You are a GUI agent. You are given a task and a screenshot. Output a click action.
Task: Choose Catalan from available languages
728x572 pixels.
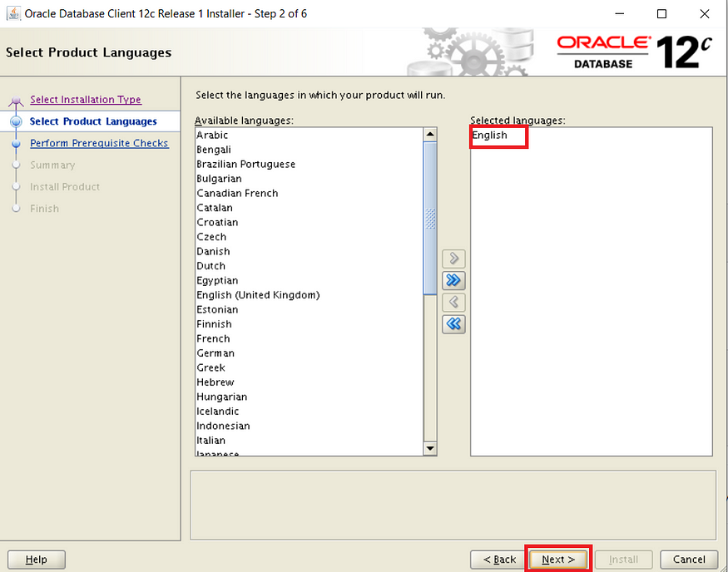pos(310,208)
